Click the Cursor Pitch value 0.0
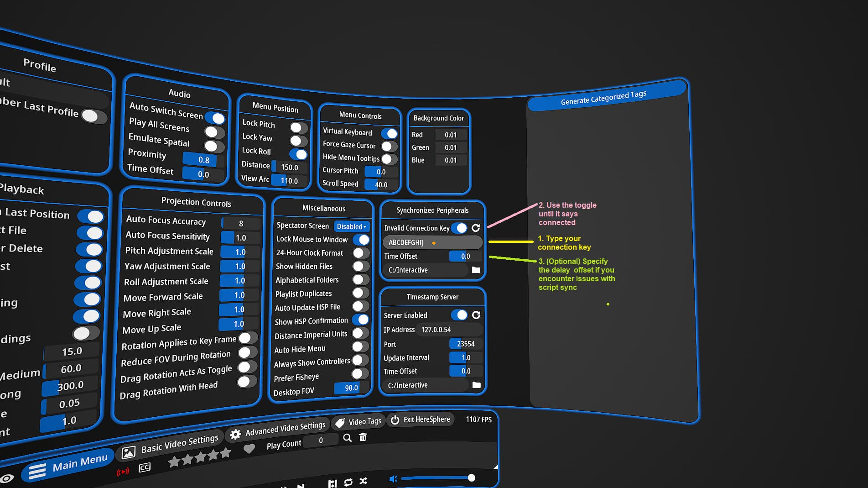The height and width of the screenshot is (488, 868). [381, 172]
